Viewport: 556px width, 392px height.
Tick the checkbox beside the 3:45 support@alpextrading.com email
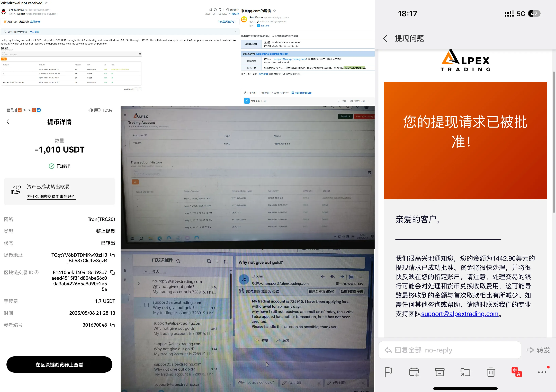147,305
